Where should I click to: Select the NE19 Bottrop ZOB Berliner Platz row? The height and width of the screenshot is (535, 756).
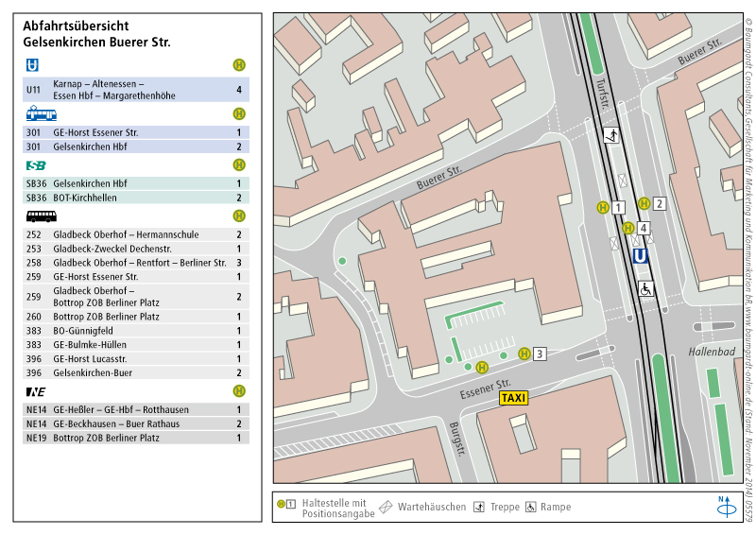(x=136, y=438)
